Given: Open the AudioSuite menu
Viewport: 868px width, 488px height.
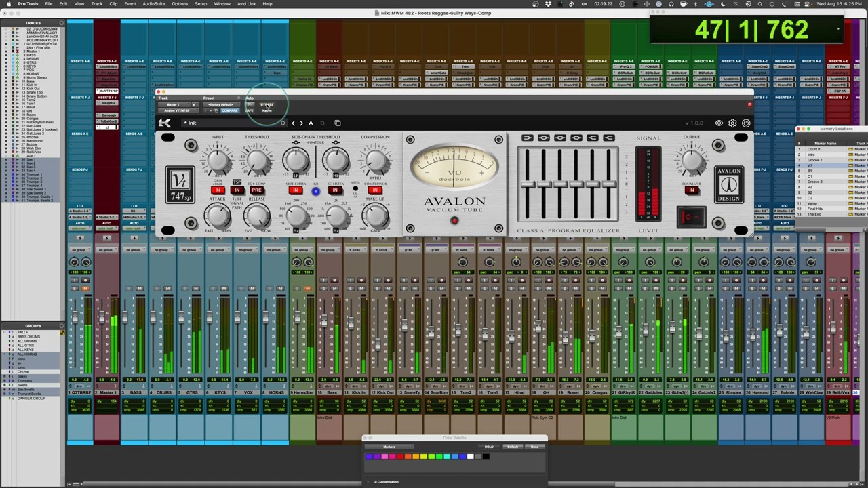Looking at the screenshot, I should pyautogui.click(x=154, y=4).
